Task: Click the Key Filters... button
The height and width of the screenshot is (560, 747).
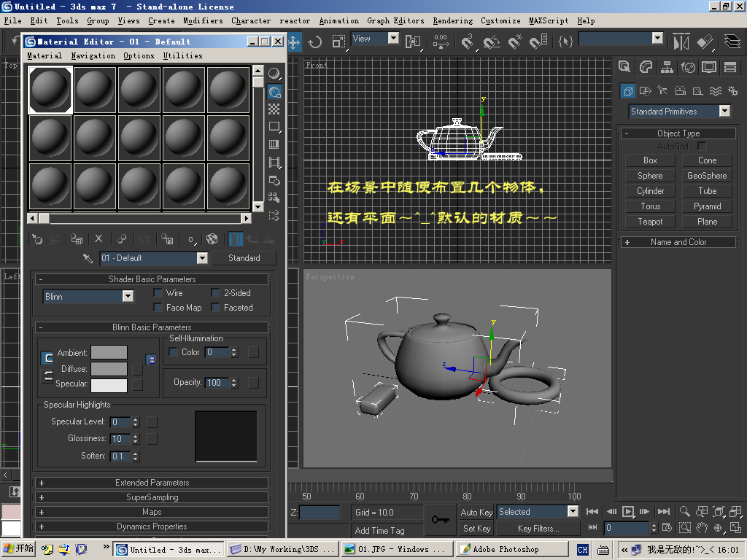Action: tap(538, 529)
